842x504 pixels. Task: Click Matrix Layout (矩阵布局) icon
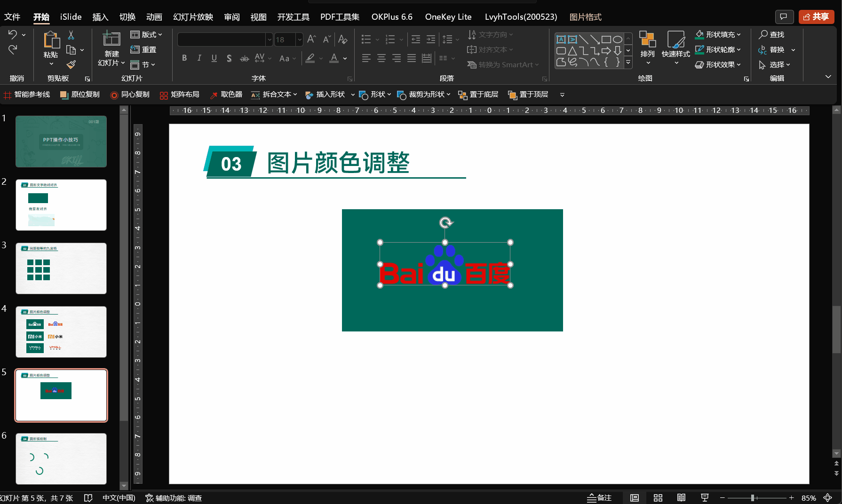point(164,95)
